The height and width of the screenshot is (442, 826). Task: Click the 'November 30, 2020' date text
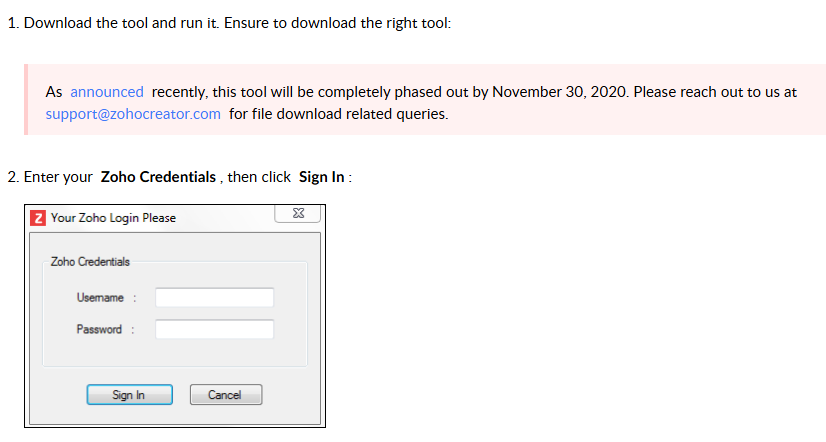pos(560,92)
